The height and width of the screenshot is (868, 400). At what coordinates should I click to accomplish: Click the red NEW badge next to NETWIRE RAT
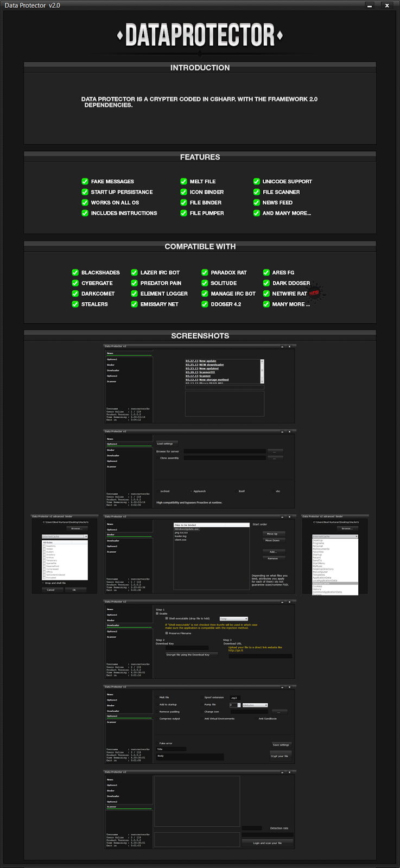315,292
